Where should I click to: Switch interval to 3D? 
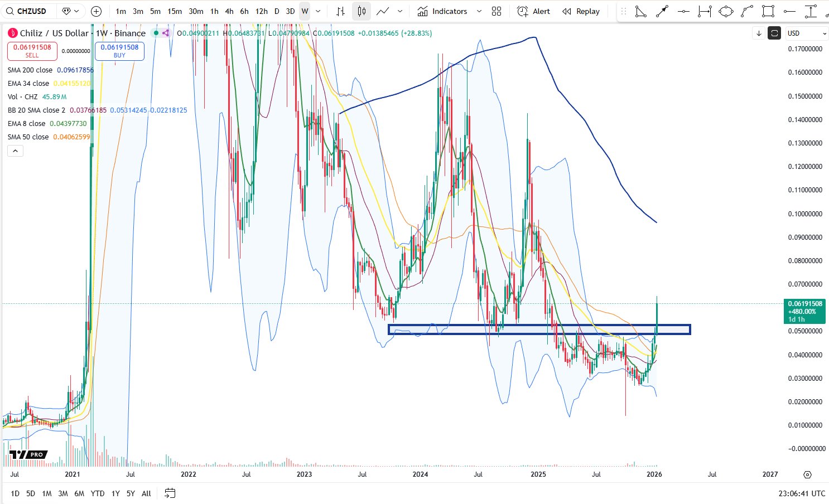tap(290, 11)
